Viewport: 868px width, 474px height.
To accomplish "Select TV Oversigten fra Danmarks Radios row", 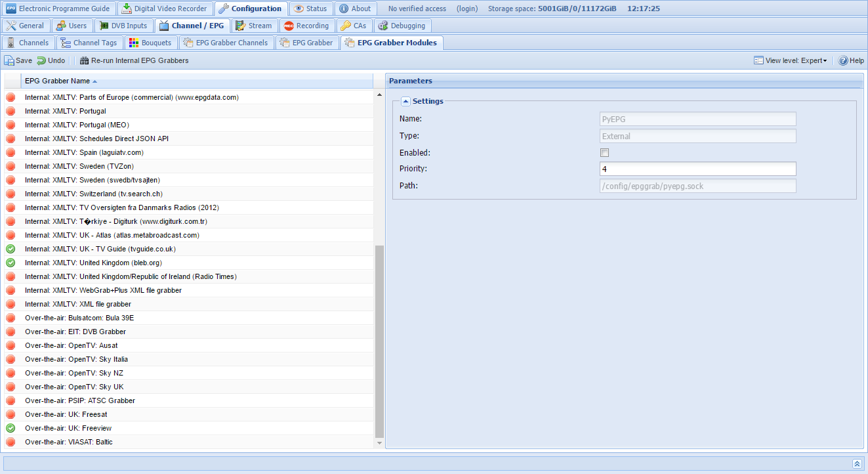I will point(189,207).
